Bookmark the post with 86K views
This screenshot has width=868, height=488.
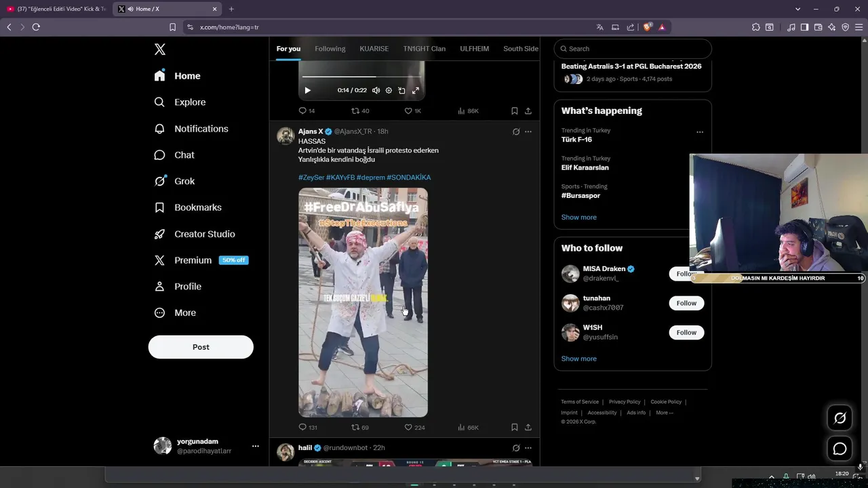[x=515, y=110]
